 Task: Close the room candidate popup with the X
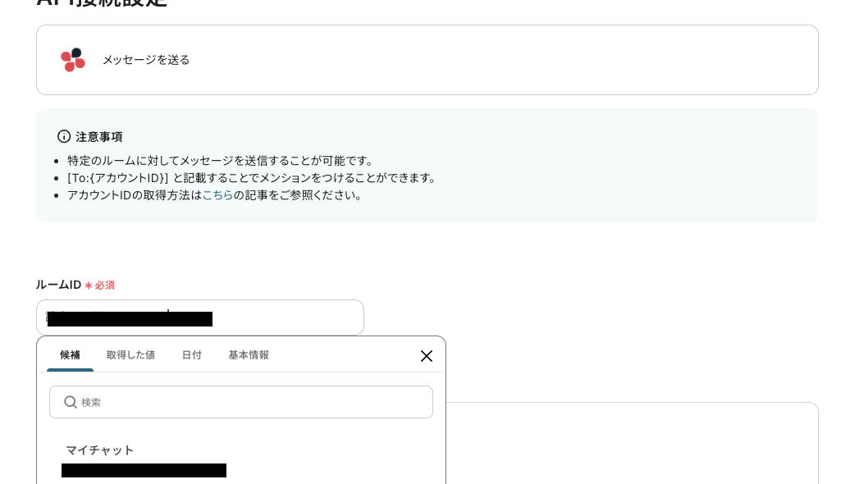pyautogui.click(x=426, y=356)
